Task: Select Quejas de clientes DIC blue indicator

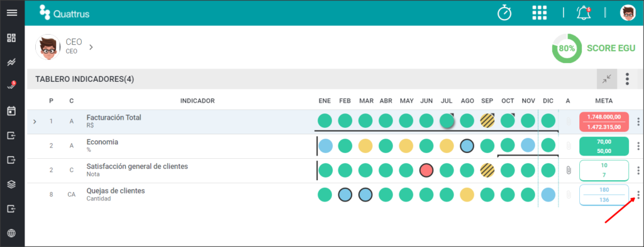Action: point(548,195)
